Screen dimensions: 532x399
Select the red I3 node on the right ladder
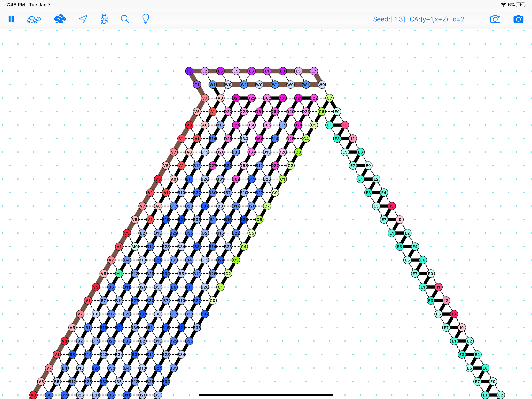[x=392, y=206]
